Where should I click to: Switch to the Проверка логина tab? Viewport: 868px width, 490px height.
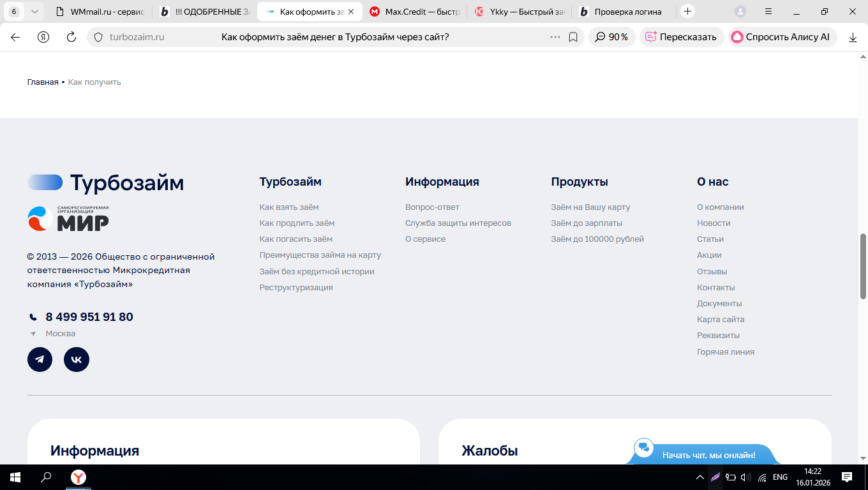pyautogui.click(x=623, y=11)
